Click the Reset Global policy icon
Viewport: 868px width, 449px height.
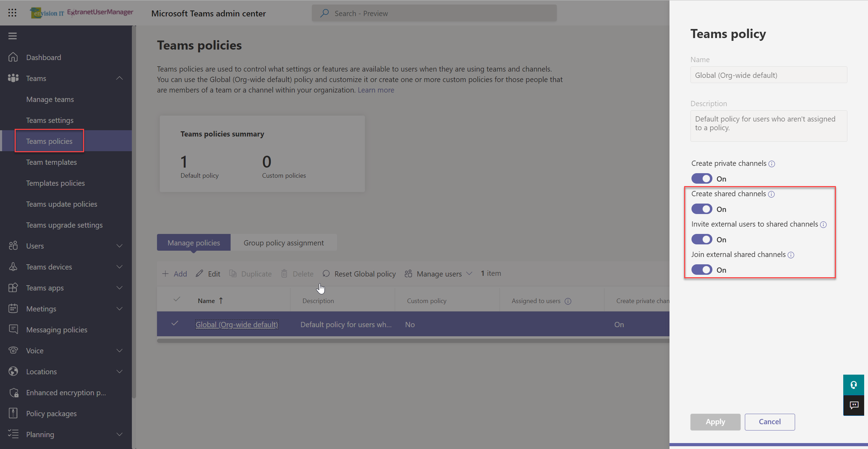pos(326,273)
